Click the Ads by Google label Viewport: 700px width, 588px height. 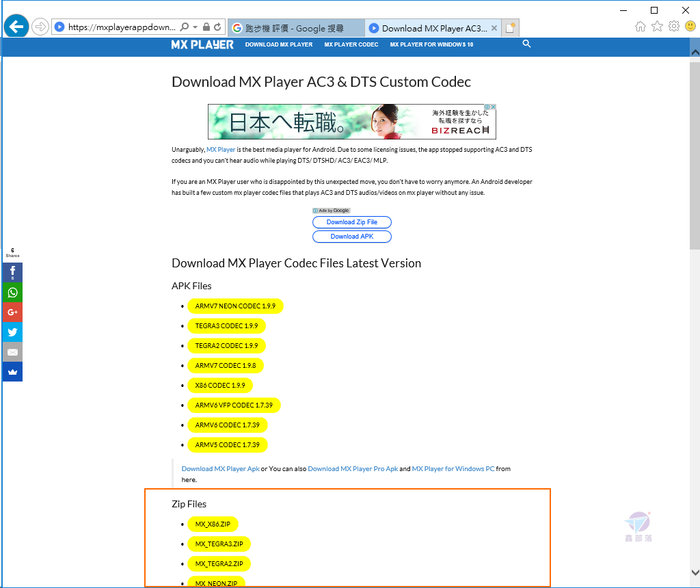(x=332, y=211)
